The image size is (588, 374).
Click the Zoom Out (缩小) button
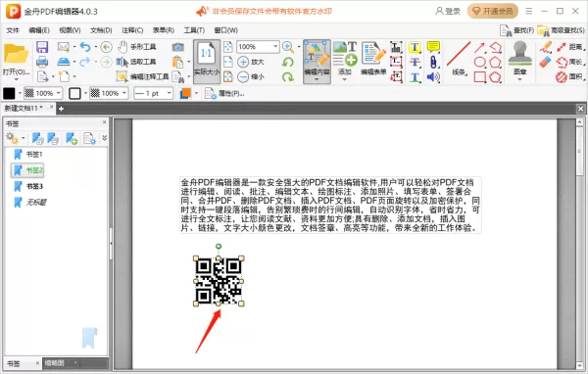(251, 76)
